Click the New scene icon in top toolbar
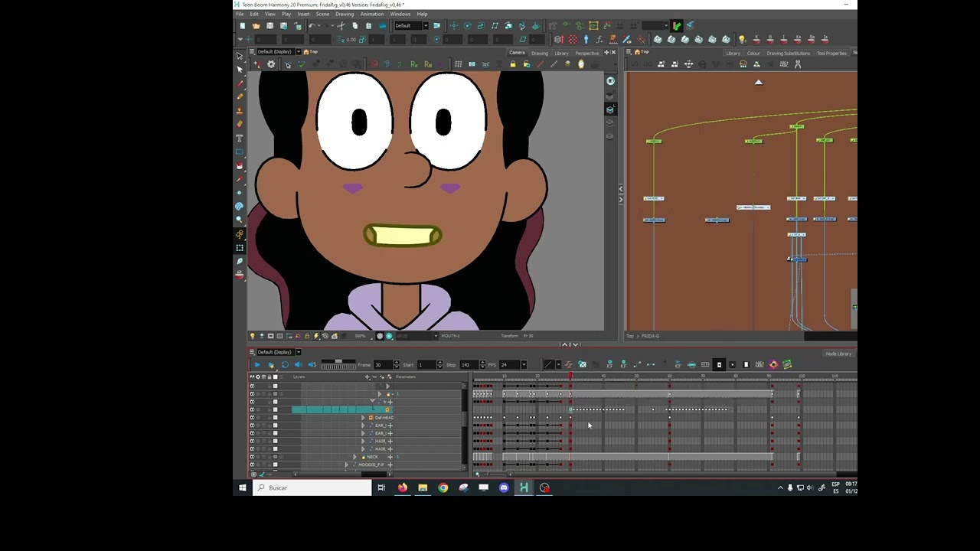Viewport: 980px width, 551px height. [242, 26]
